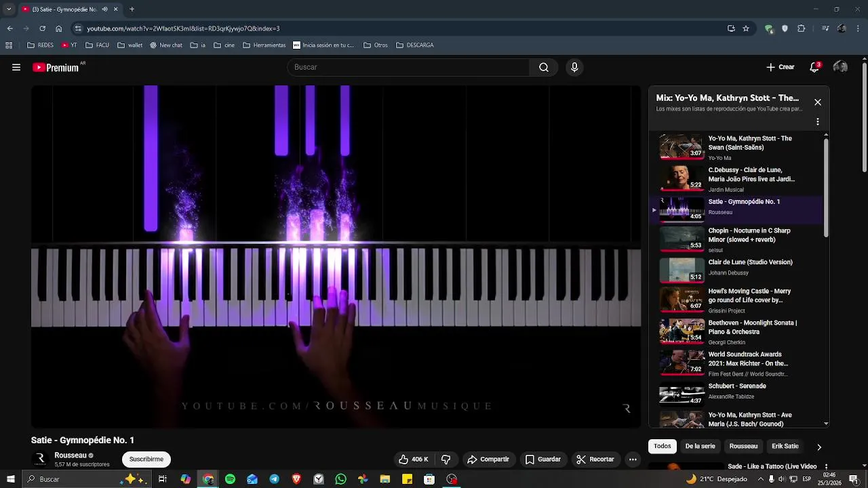Image resolution: width=868 pixels, height=488 pixels.
Task: Open the Otros bookmark folder
Action: coord(376,45)
